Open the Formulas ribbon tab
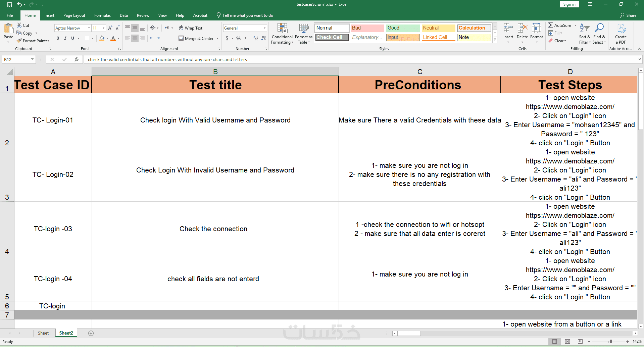Image resolution: width=644 pixels, height=347 pixels. 102,15
